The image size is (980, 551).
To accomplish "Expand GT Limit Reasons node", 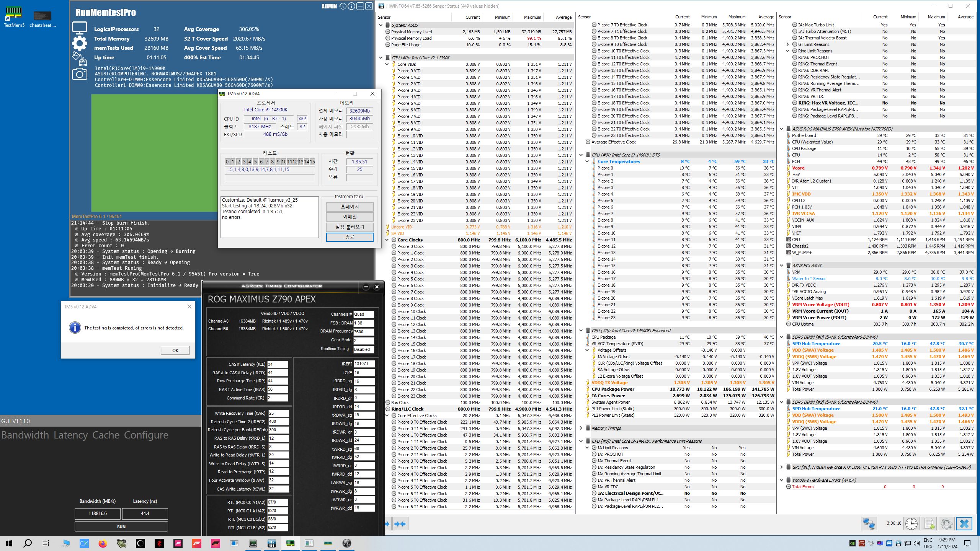I will click(x=788, y=44).
